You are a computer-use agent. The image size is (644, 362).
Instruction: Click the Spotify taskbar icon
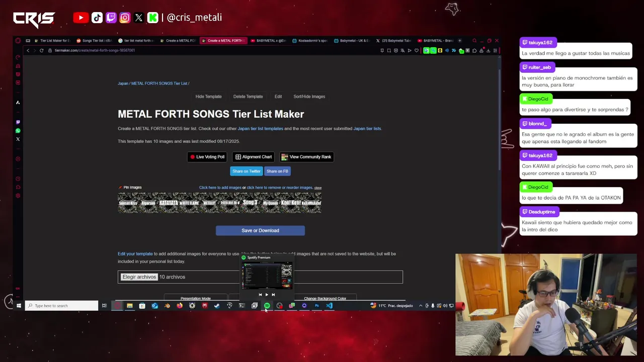267,306
